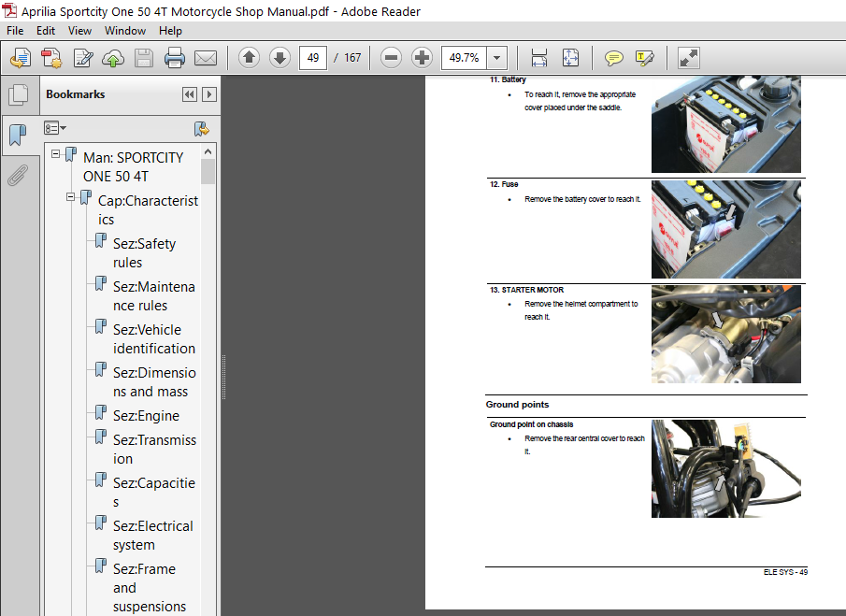The height and width of the screenshot is (616, 846).
Task: Select the Sez:Electrical system bookmark
Action: coord(152,535)
